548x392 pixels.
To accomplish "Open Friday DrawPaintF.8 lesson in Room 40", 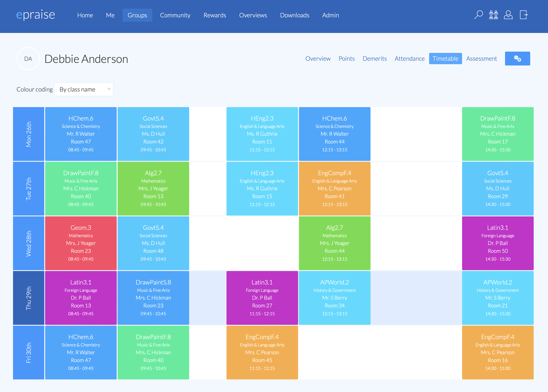I will point(153,352).
